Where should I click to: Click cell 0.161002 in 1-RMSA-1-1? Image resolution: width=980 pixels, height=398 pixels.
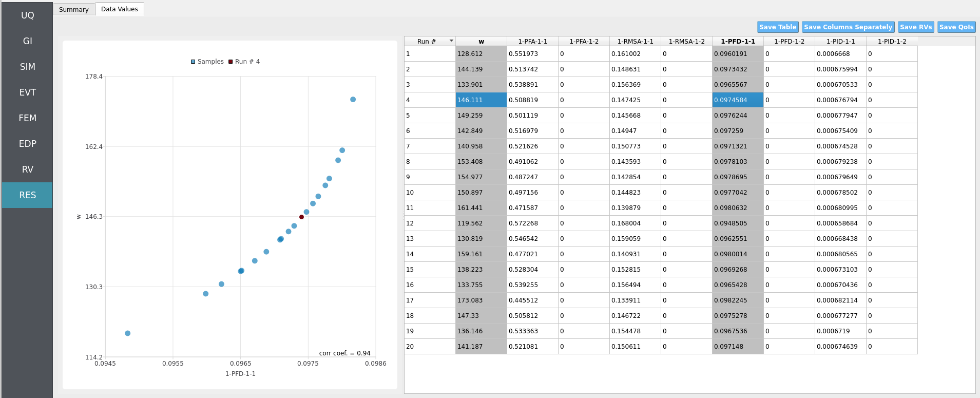pos(635,54)
